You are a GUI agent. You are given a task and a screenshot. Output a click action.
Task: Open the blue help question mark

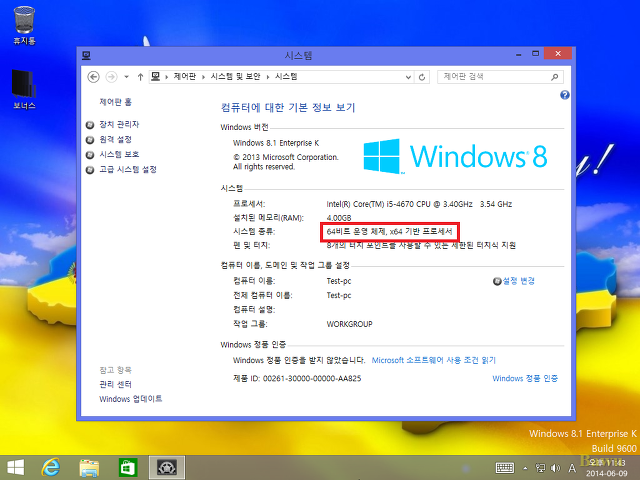point(564,95)
